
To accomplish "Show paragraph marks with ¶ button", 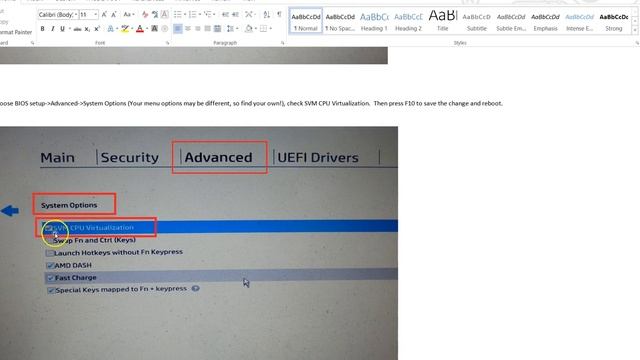I will pos(279,15).
